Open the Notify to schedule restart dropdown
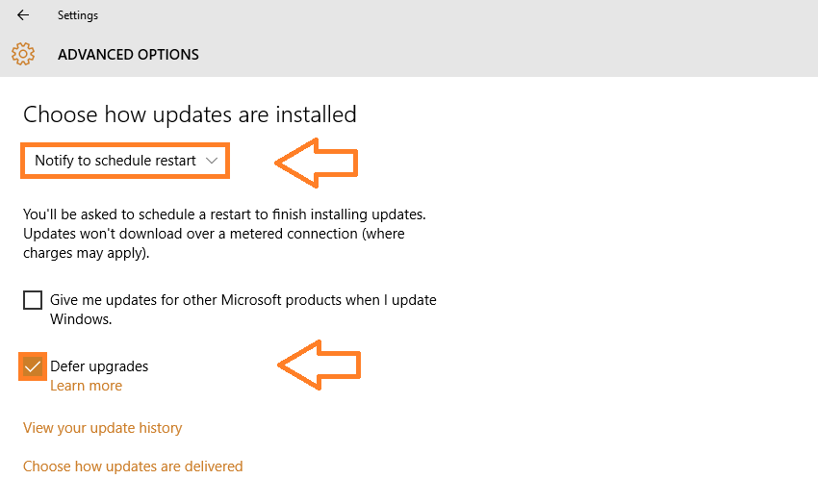The image size is (818, 504). 125,161
